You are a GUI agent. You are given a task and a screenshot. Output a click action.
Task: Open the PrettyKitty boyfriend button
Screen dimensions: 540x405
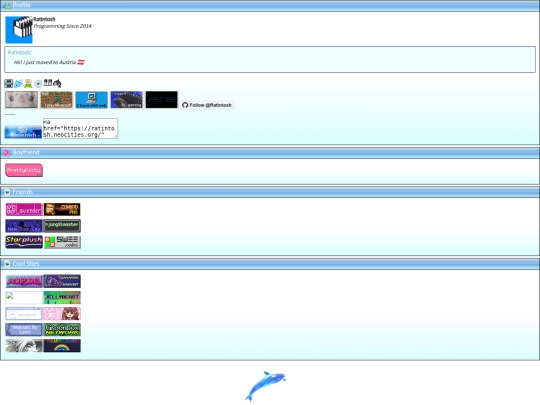[24, 170]
